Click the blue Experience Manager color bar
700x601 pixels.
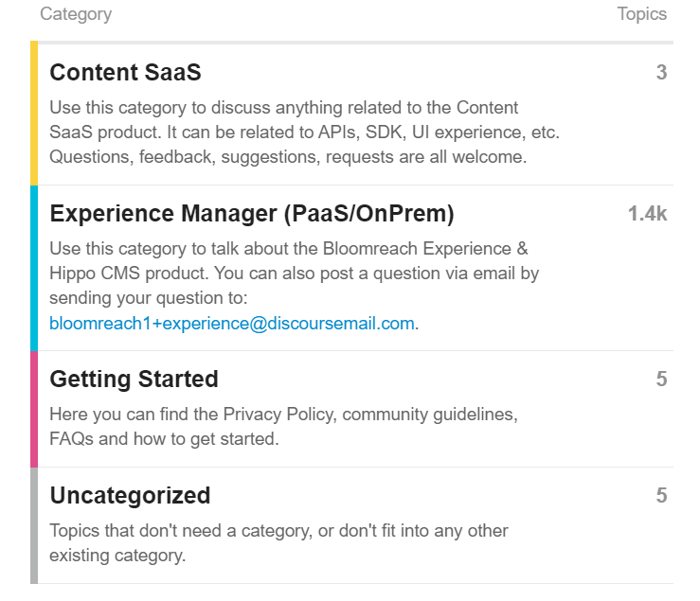34,268
